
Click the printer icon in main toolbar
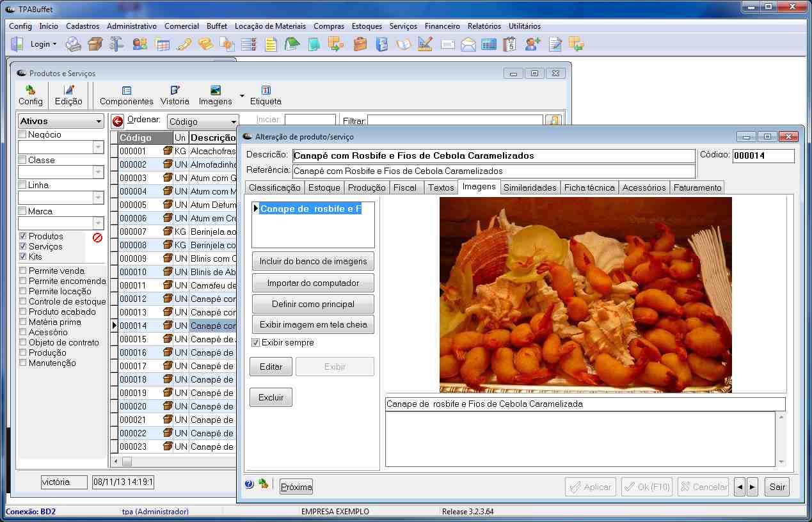[x=74, y=44]
